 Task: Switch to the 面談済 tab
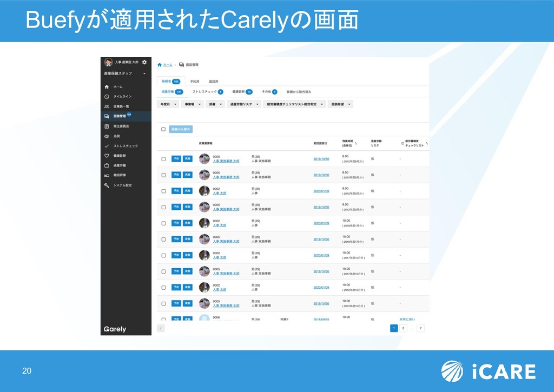(213, 82)
